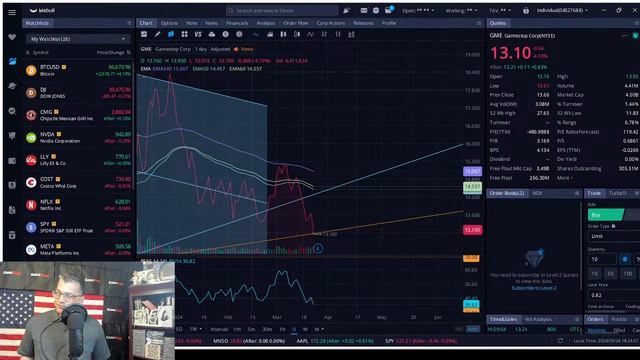Click Subscribe to Level 2 link
The width and height of the screenshot is (640, 360).
pyautogui.click(x=534, y=288)
